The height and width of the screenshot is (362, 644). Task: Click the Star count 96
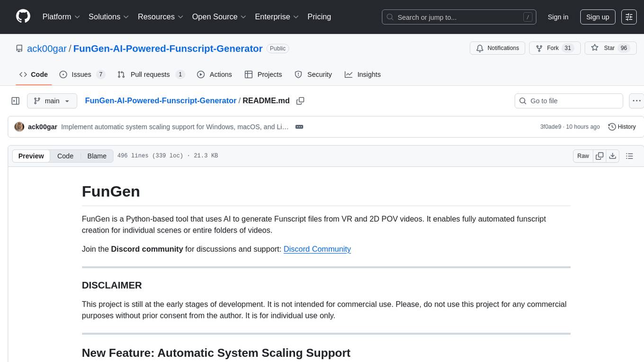(x=624, y=48)
